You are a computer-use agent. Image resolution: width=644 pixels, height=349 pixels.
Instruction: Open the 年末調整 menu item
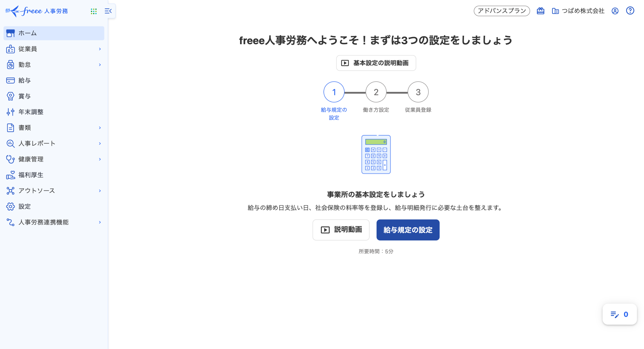tap(31, 112)
